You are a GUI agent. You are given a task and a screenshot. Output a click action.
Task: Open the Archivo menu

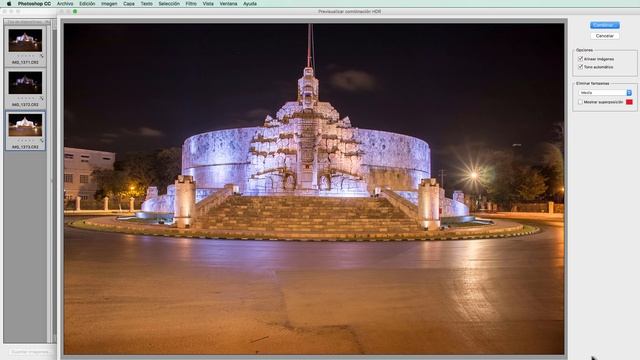[x=65, y=4]
